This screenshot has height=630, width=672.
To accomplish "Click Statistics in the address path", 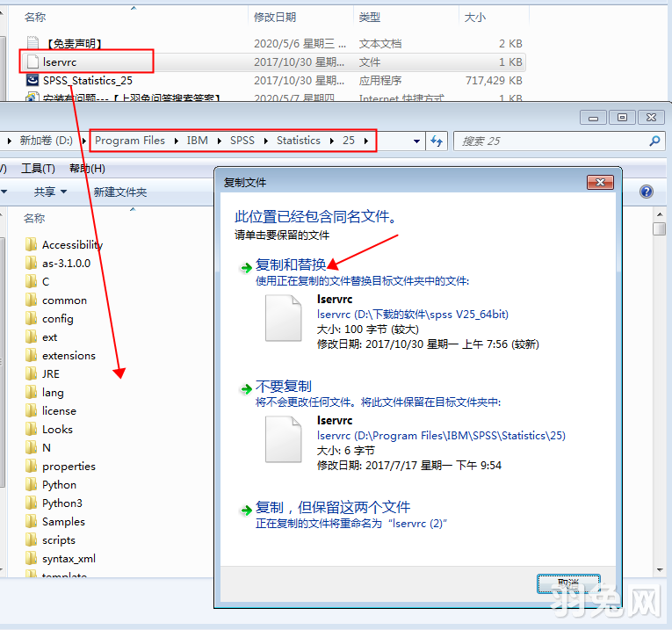I will tap(299, 140).
